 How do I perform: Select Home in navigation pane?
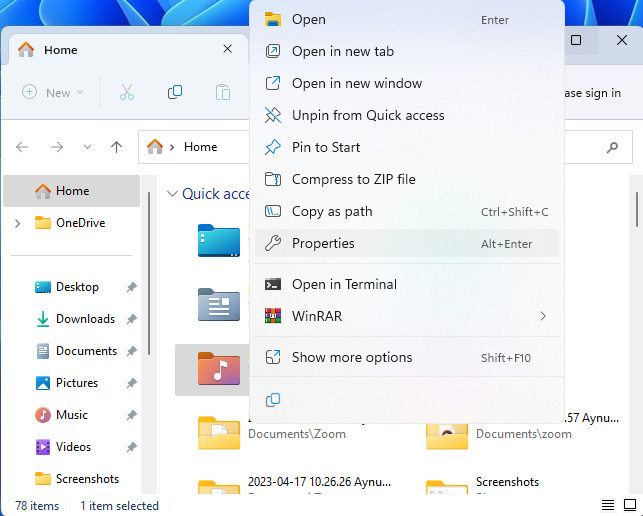tap(71, 191)
